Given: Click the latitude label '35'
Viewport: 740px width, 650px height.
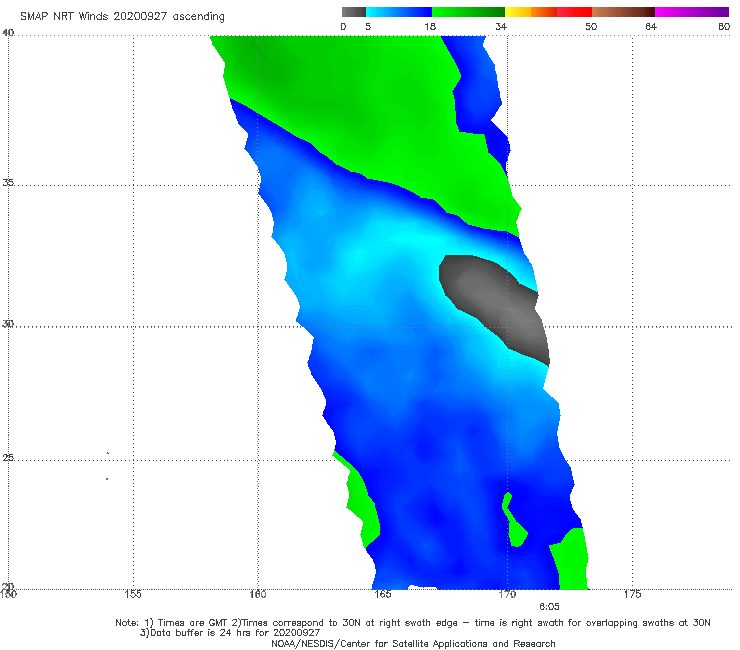Looking at the screenshot, I should click(8, 182).
